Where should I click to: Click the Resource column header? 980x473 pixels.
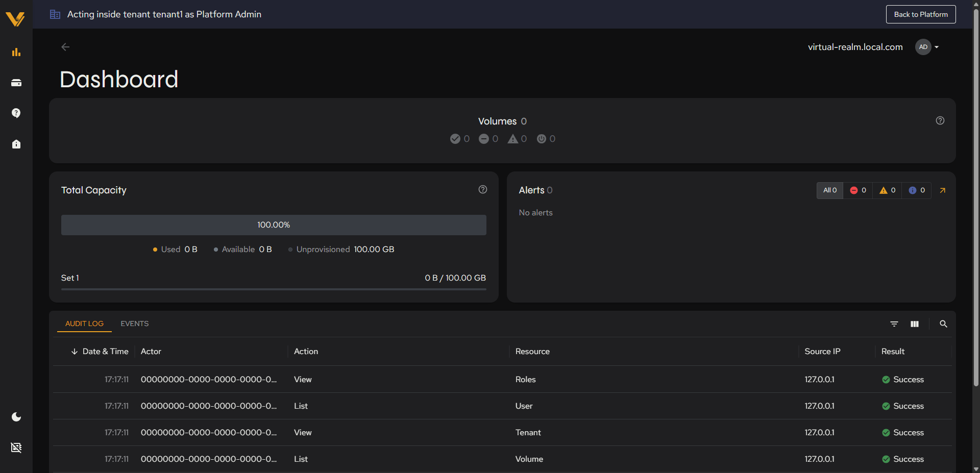tap(532, 352)
